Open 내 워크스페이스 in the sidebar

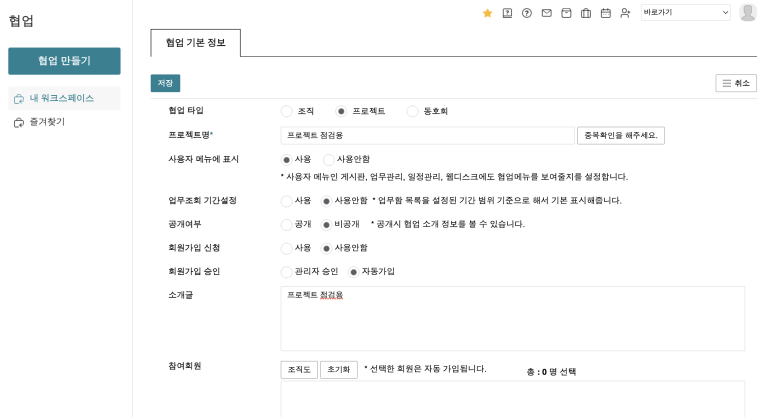pyautogui.click(x=61, y=98)
